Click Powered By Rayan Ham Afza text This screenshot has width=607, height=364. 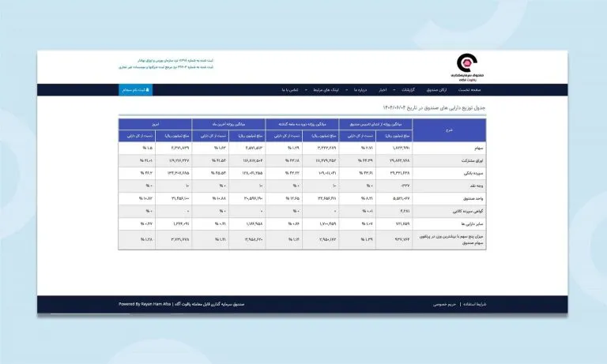[145, 304]
